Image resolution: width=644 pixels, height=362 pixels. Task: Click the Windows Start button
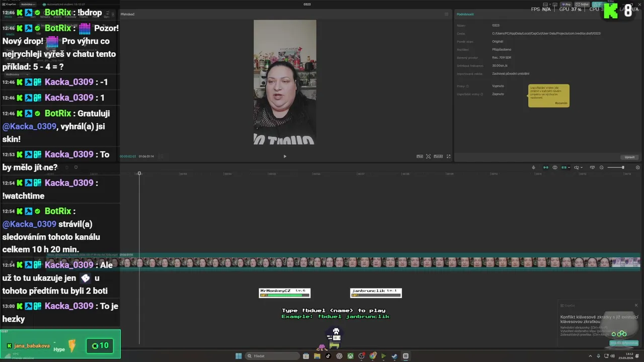coord(238,356)
